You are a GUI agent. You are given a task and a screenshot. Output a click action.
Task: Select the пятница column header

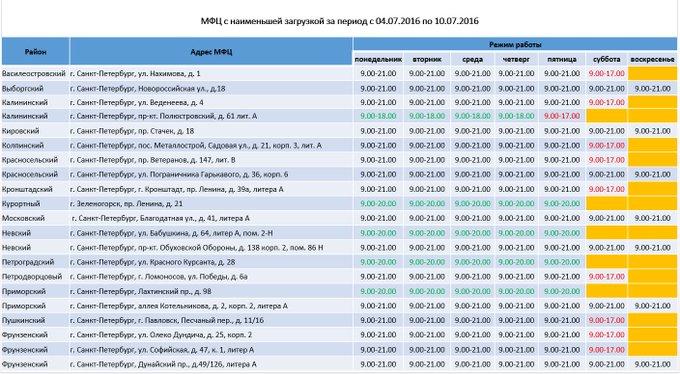562,59
